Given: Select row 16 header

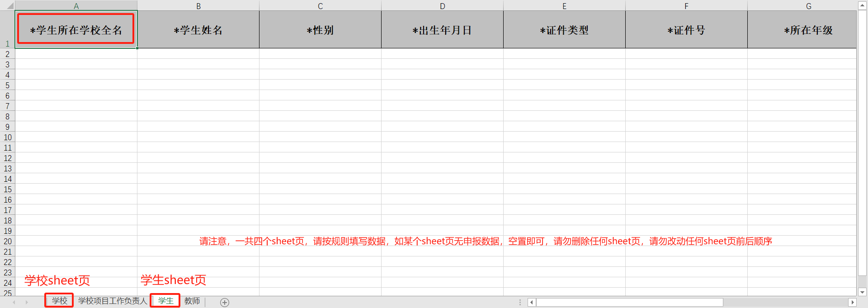Looking at the screenshot, I should point(8,199).
